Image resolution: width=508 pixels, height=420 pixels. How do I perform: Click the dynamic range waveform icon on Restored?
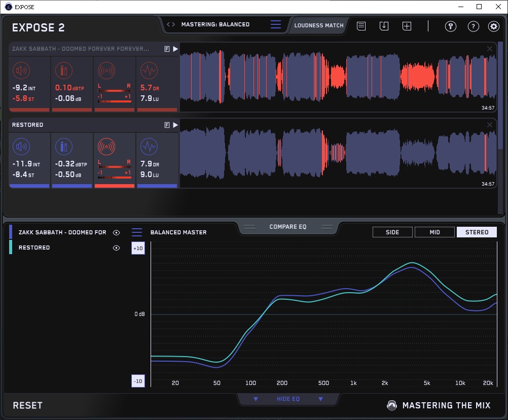(x=149, y=147)
